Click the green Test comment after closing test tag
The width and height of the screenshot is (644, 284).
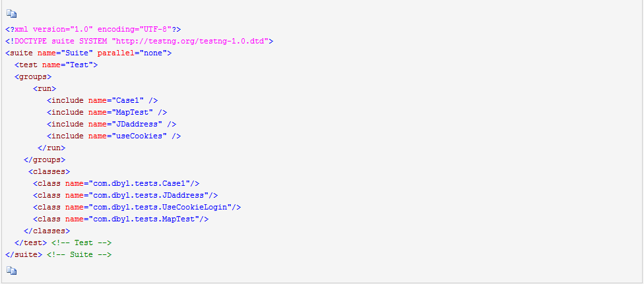point(81,242)
